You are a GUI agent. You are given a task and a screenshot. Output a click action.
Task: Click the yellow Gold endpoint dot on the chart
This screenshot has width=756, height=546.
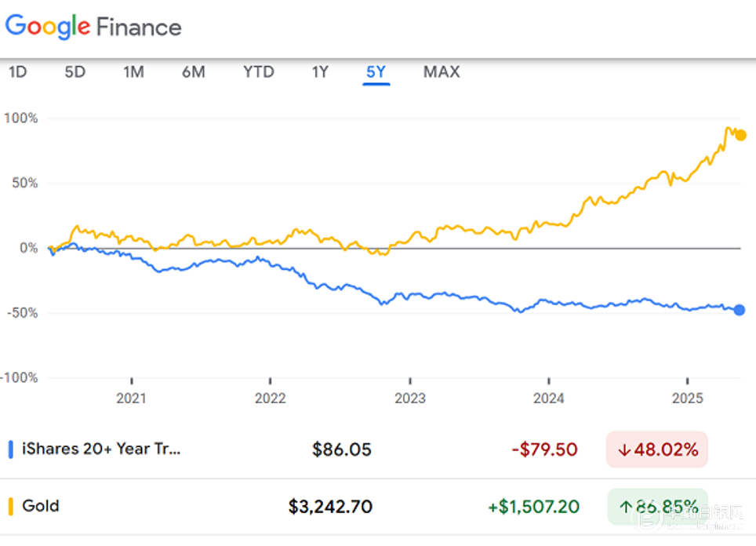[x=740, y=135]
